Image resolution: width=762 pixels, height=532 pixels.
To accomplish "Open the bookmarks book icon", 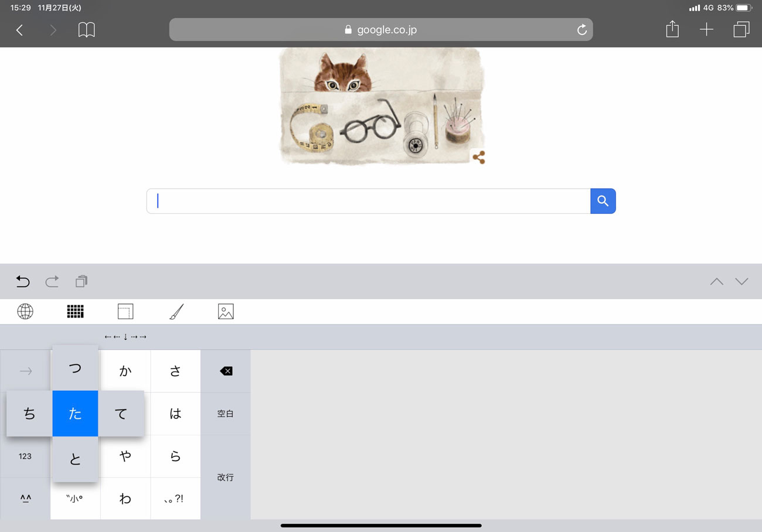I will pos(87,30).
